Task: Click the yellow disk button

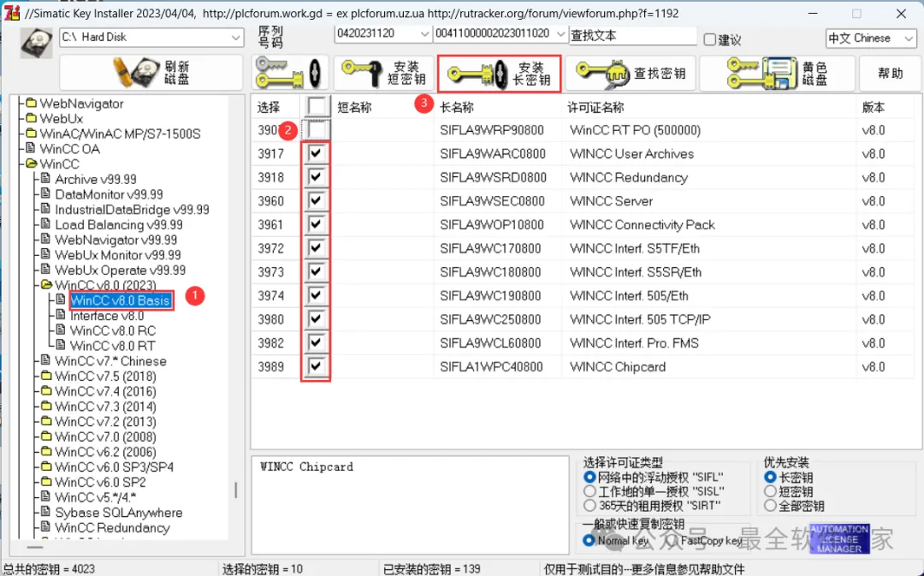Action: pyautogui.click(x=777, y=73)
